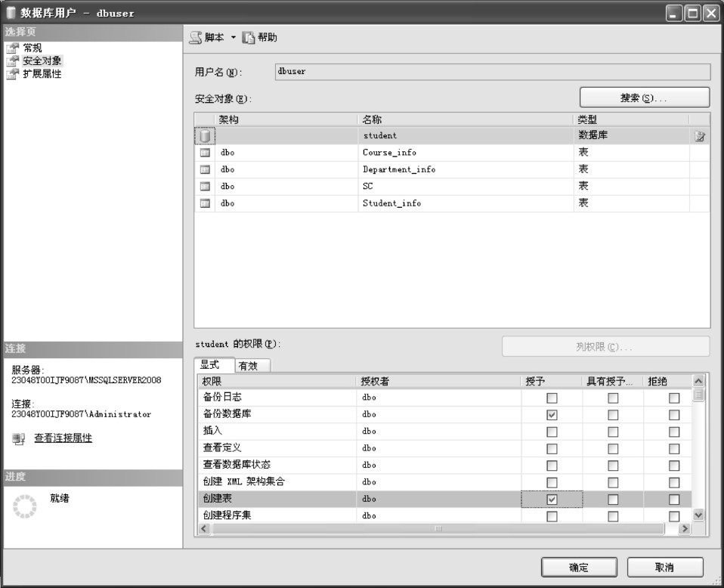This screenshot has width=724, height=588.
Task: Open the 查看连接属性 link
Action: point(63,438)
